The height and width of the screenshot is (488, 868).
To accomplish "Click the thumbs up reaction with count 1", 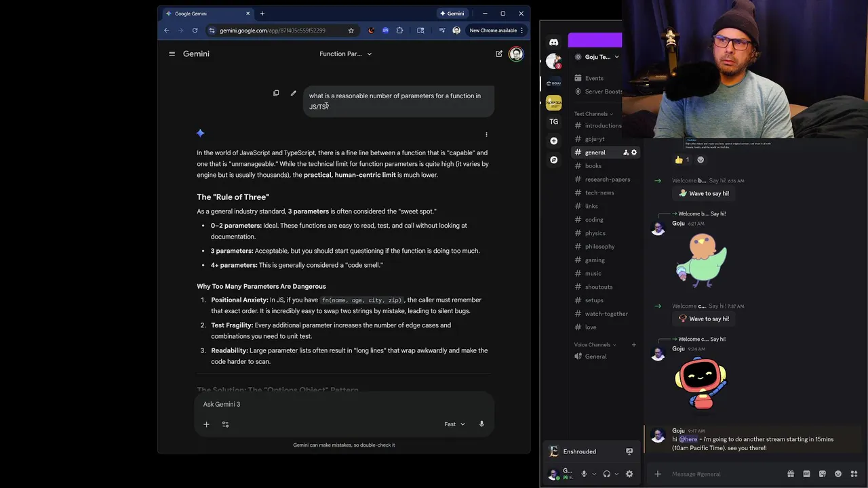I will click(x=682, y=160).
